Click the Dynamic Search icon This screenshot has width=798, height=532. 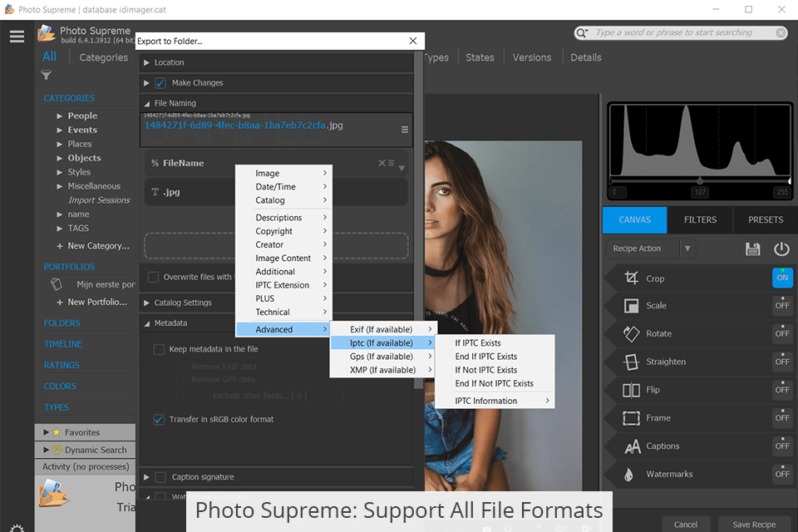point(57,450)
